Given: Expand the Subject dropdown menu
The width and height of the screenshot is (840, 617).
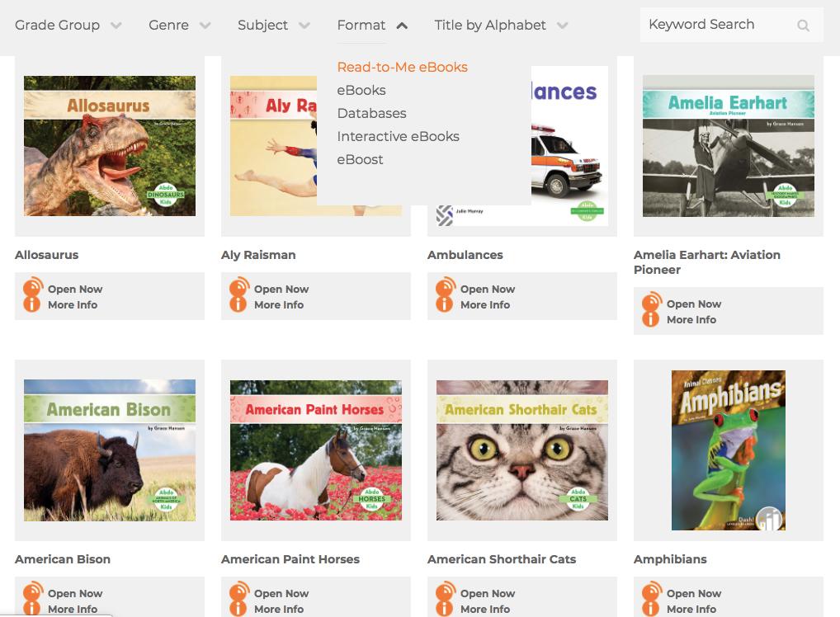Looking at the screenshot, I should click(x=273, y=25).
